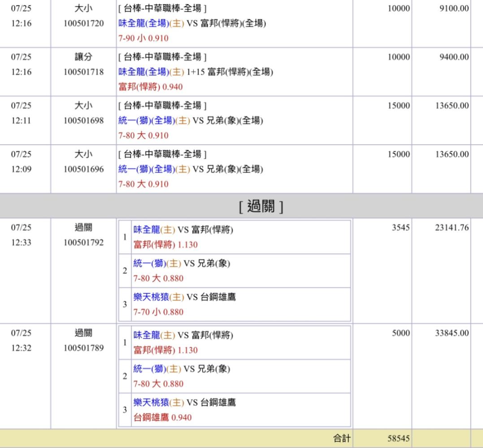Select the "12:32" bet time
The width and height of the screenshot is (483, 448).
pos(21,348)
